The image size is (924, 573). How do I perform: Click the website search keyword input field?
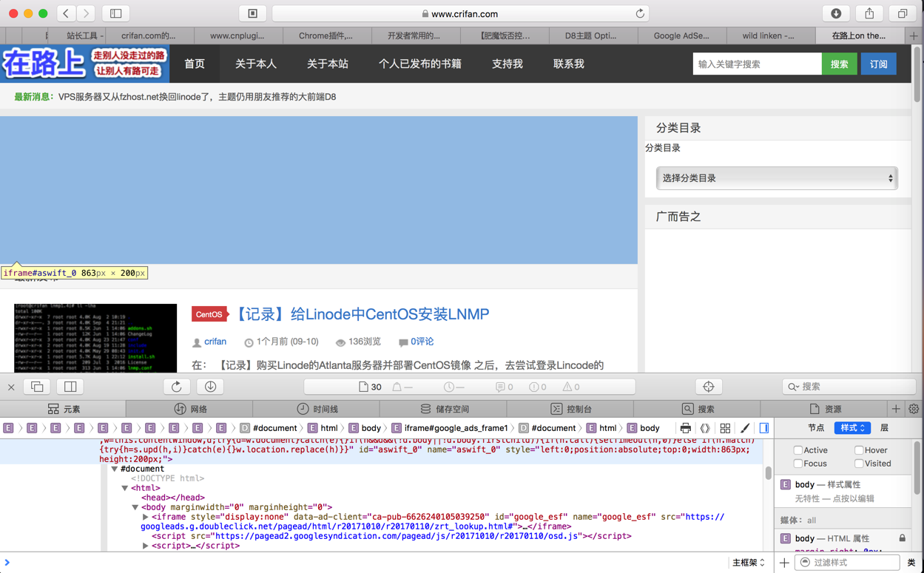757,64
